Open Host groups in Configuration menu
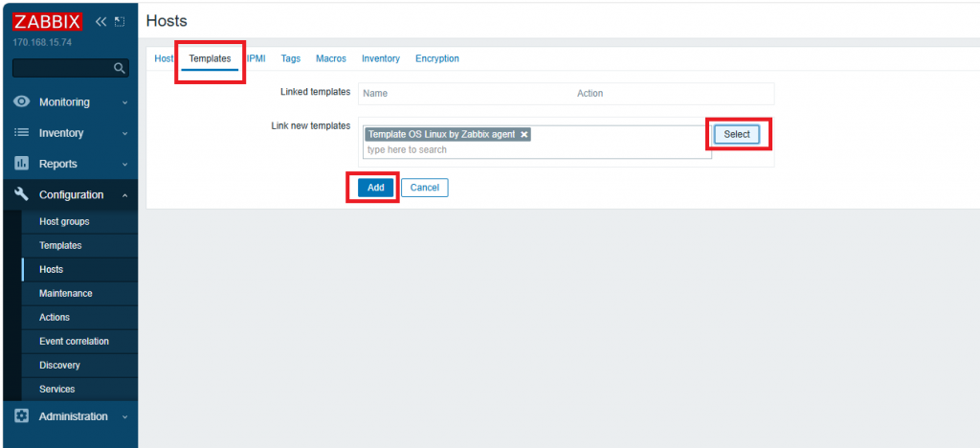The height and width of the screenshot is (448, 980). pos(80,222)
